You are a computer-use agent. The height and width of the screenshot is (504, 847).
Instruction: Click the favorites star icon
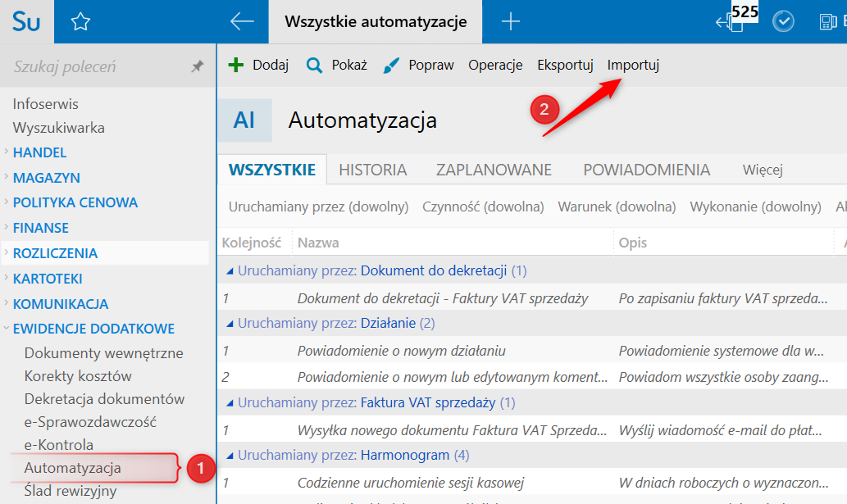[x=80, y=22]
